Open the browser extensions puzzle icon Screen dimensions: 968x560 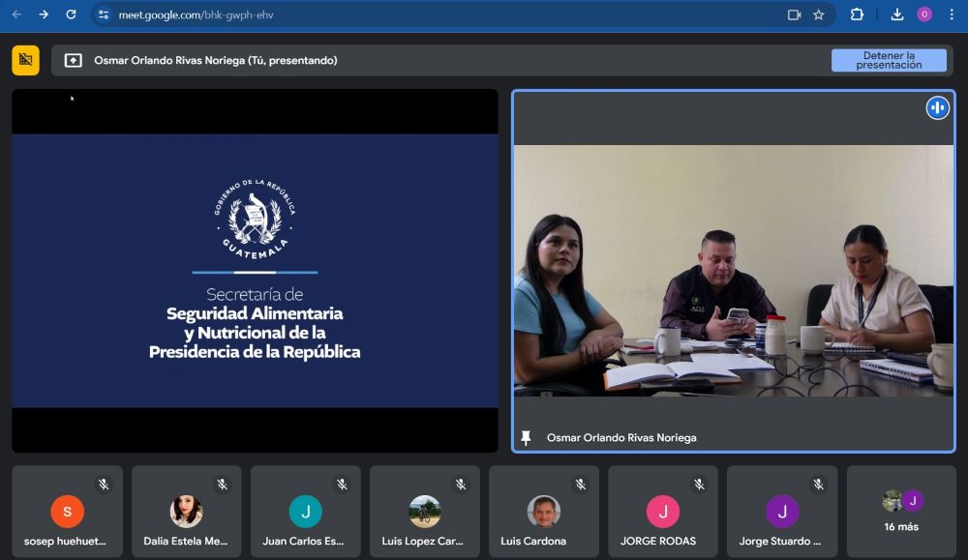click(857, 15)
